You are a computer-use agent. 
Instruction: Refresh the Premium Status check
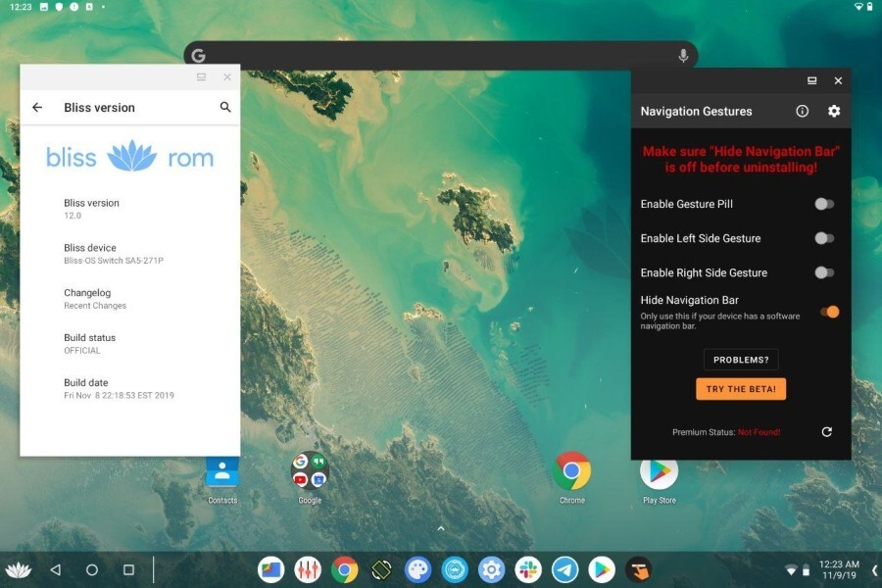(827, 431)
